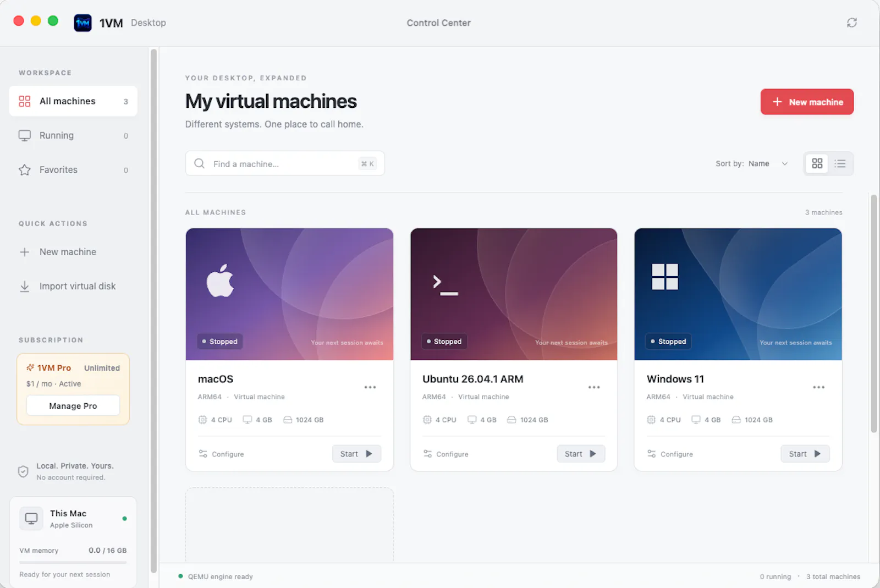
Task: Click CPU chip icon on macOS card
Action: tap(202, 420)
